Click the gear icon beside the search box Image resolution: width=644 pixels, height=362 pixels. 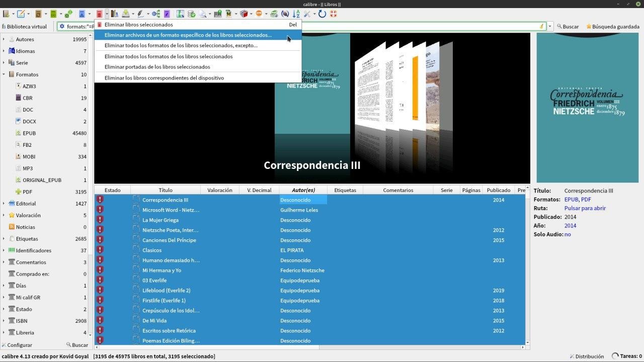tap(62, 27)
